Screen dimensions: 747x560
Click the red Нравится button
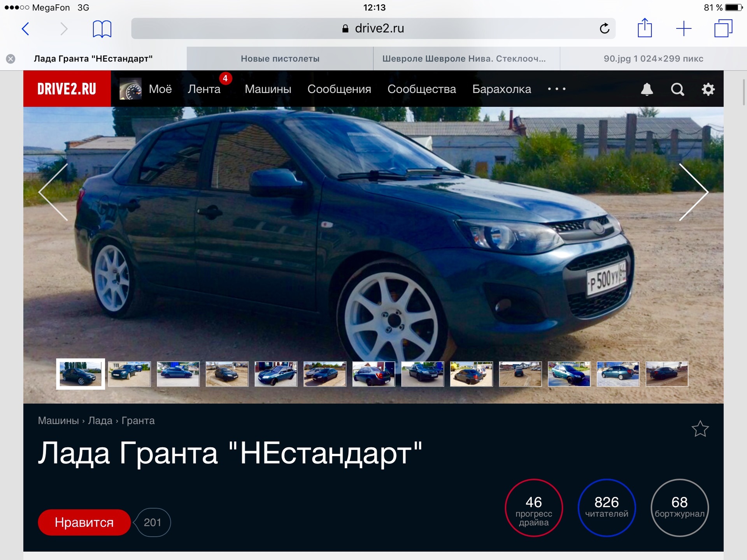click(84, 522)
